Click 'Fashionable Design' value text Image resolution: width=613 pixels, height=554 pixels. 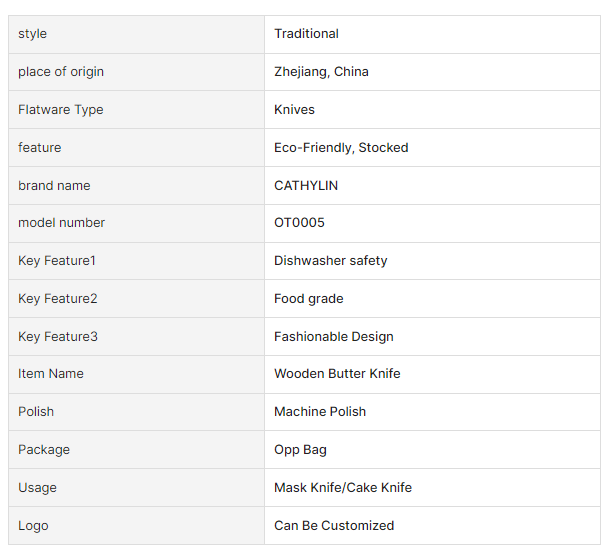tap(333, 337)
